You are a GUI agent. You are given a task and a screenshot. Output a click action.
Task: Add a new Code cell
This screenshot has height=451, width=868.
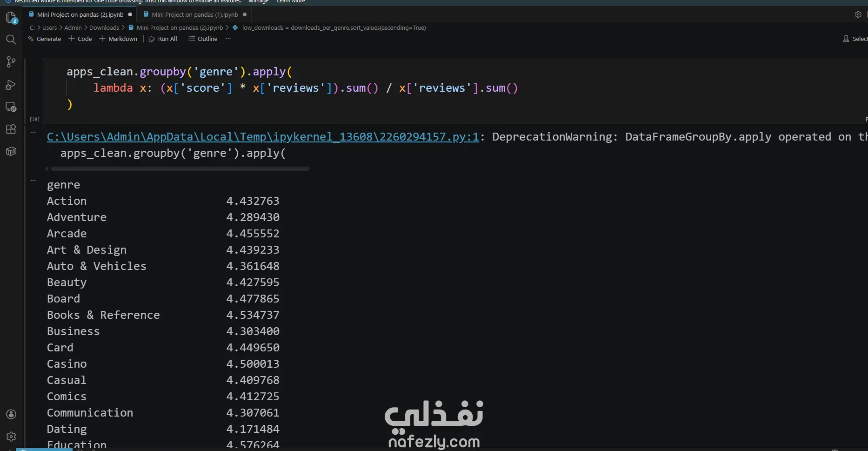(x=80, y=39)
